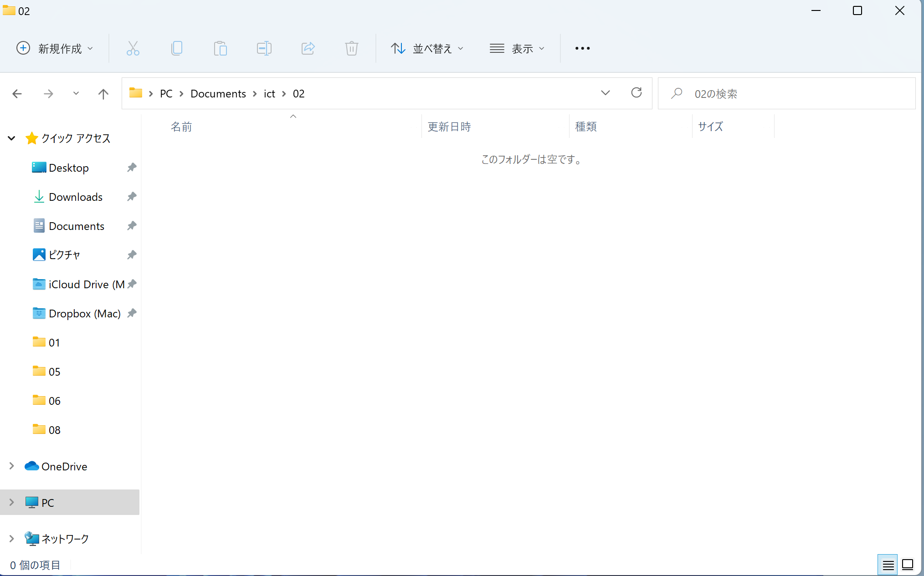The image size is (924, 576).
Task: Switch to details view layout
Action: coord(888,565)
